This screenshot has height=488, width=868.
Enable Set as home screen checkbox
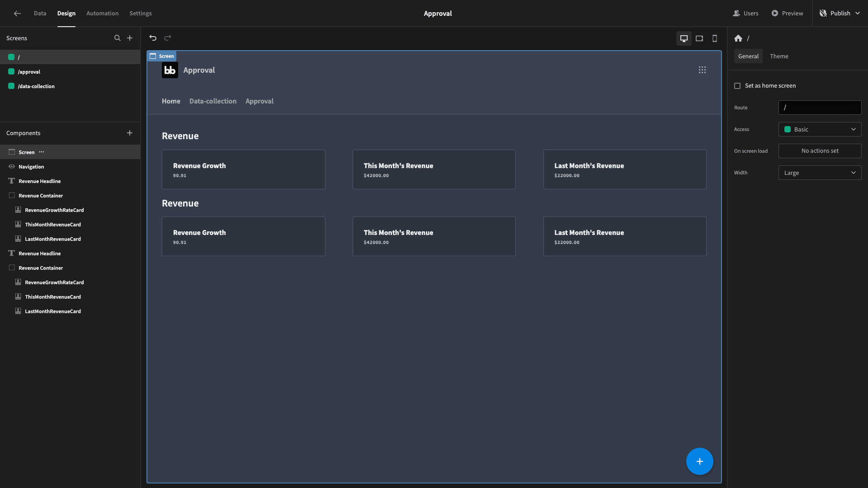[737, 86]
